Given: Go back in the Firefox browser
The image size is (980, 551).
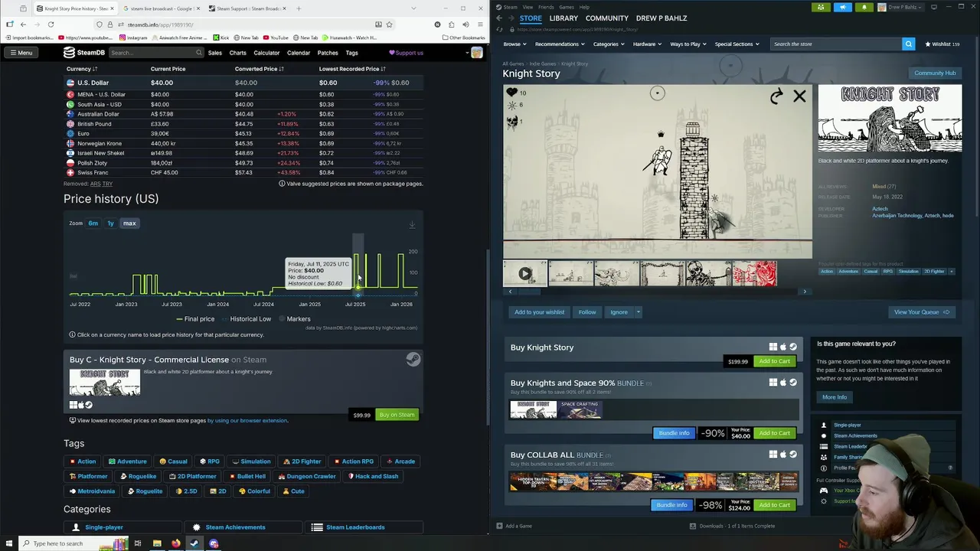Looking at the screenshot, I should coord(23,24).
